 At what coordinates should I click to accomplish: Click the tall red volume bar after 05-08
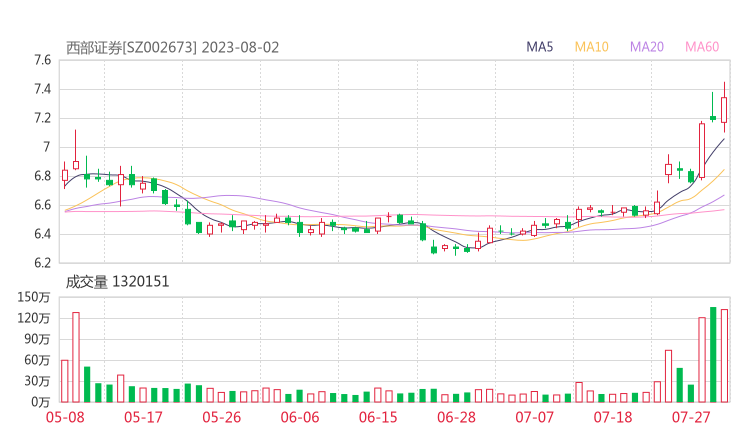click(x=76, y=357)
